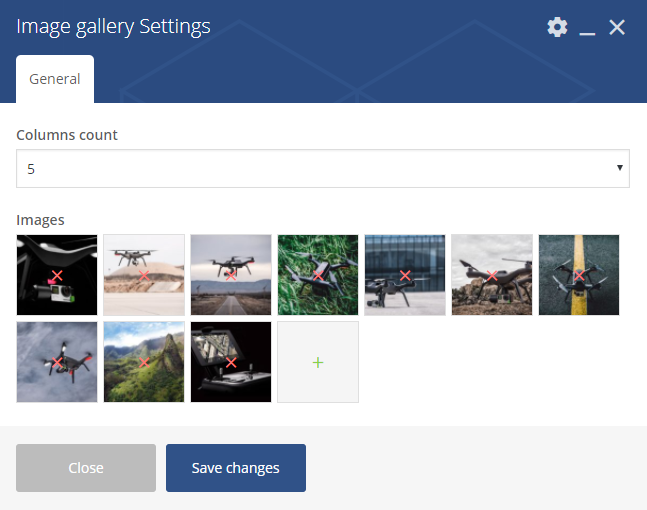Click the Image gallery Settings title

(113, 26)
